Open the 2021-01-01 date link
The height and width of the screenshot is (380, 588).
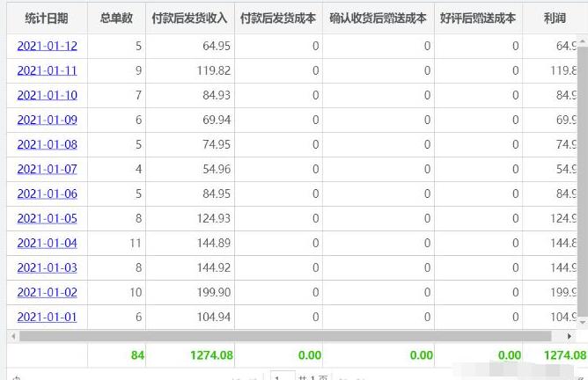47,317
